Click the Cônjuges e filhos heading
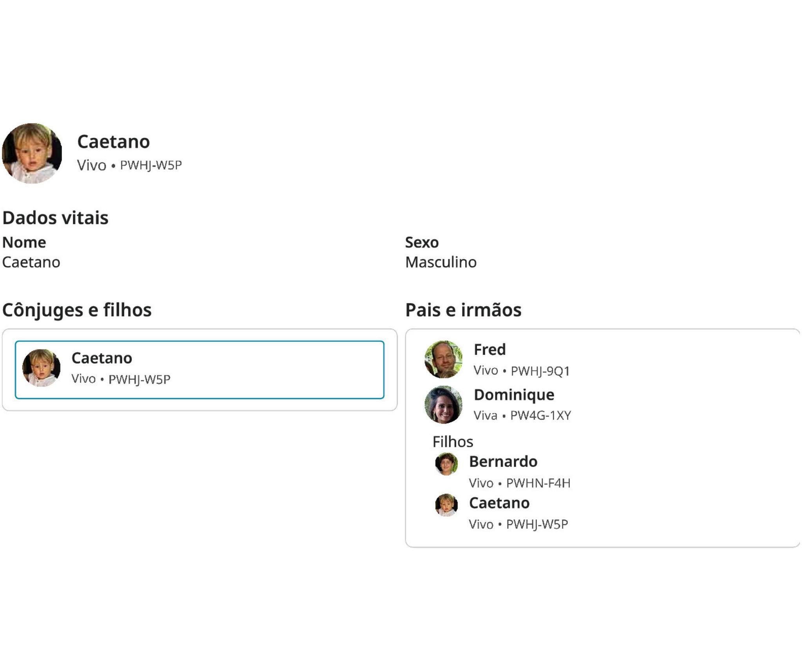The height and width of the screenshot is (672, 802). (77, 310)
